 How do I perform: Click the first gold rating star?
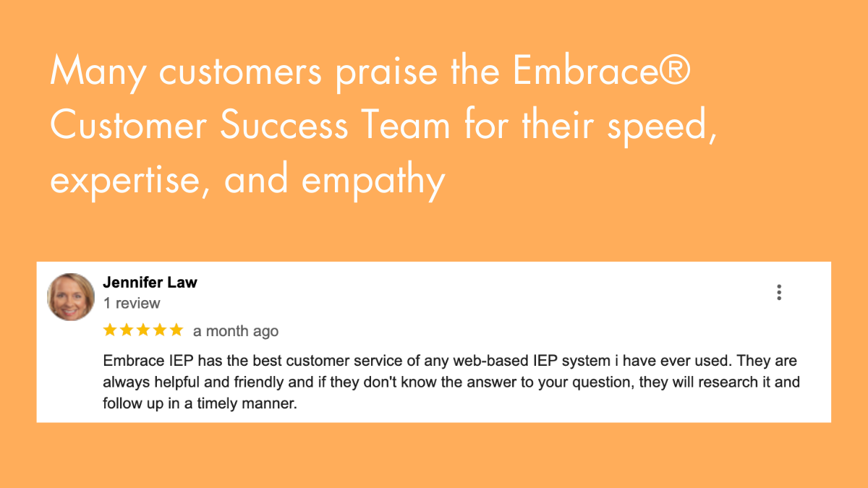[110, 330]
